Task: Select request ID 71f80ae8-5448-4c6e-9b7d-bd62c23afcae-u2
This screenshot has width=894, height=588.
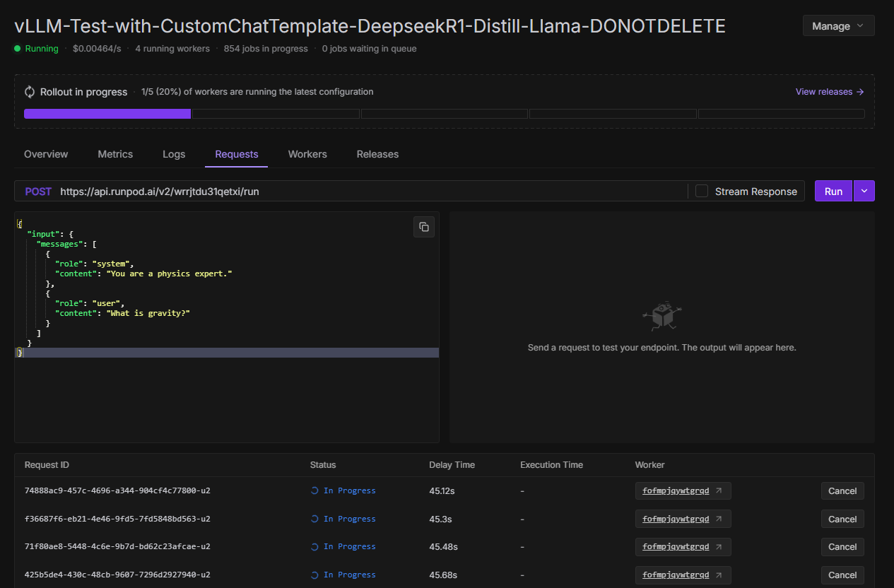Action: click(x=117, y=547)
